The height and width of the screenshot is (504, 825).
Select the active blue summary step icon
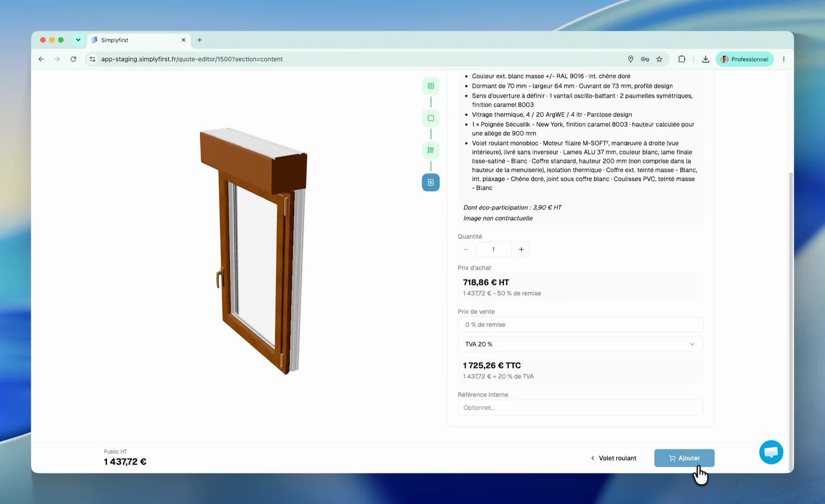(x=431, y=182)
